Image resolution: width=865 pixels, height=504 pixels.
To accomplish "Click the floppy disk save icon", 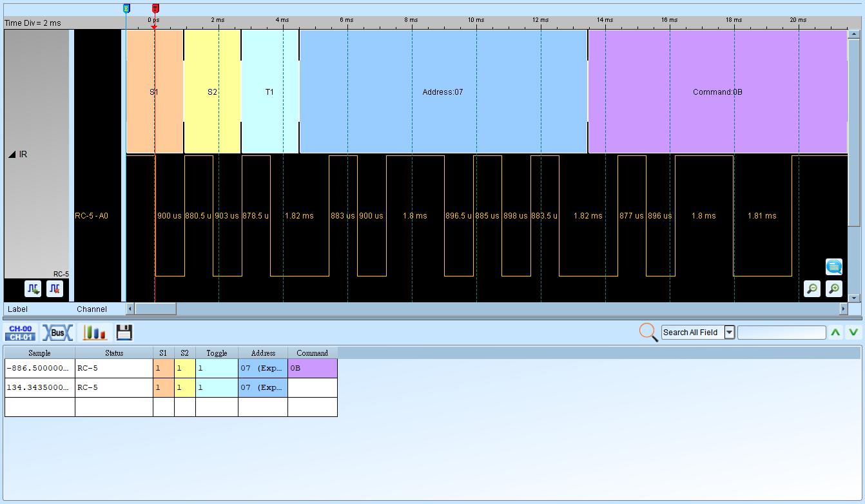I will coord(124,333).
